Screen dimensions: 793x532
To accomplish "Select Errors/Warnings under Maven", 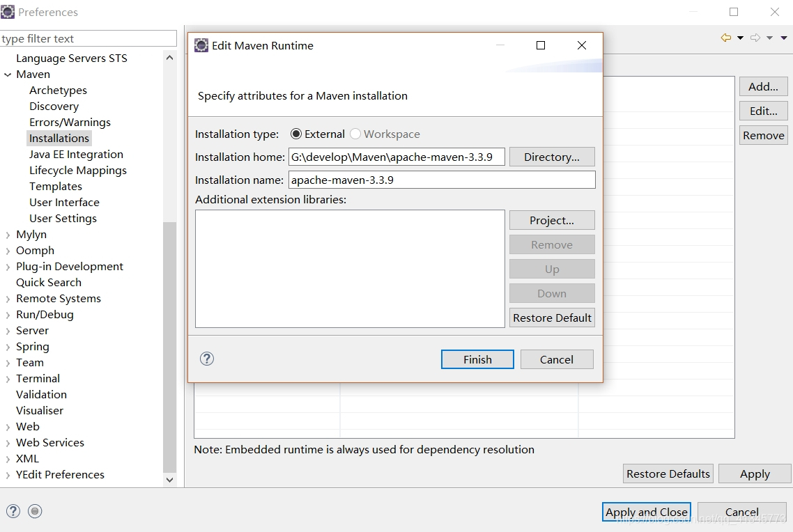I will (x=70, y=123).
